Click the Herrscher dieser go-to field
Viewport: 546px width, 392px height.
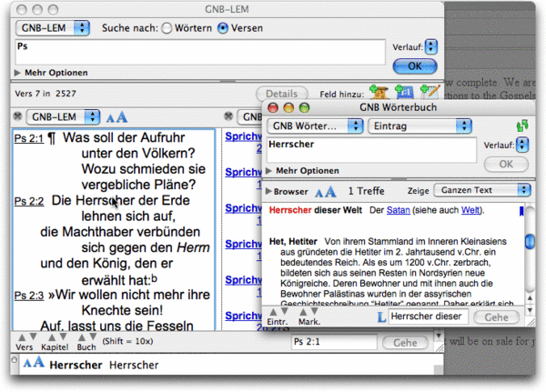click(x=428, y=317)
